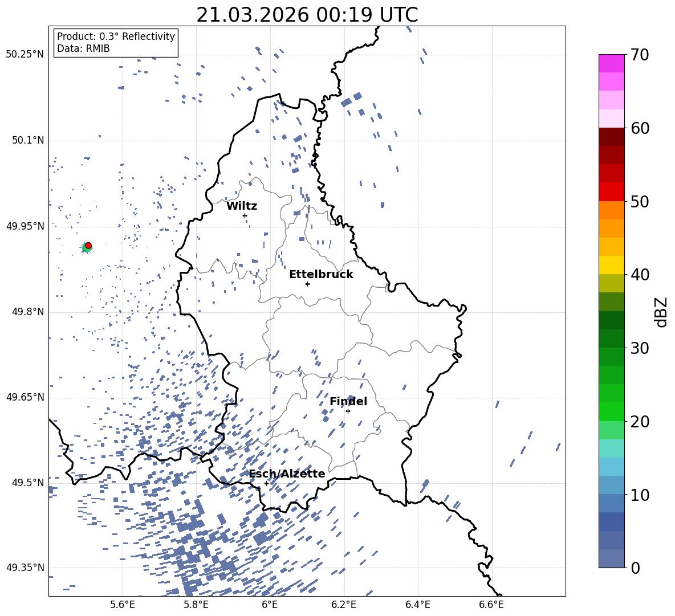Click the 10 dBZ colorbar tick label
The image size is (675, 616).
coord(640,495)
